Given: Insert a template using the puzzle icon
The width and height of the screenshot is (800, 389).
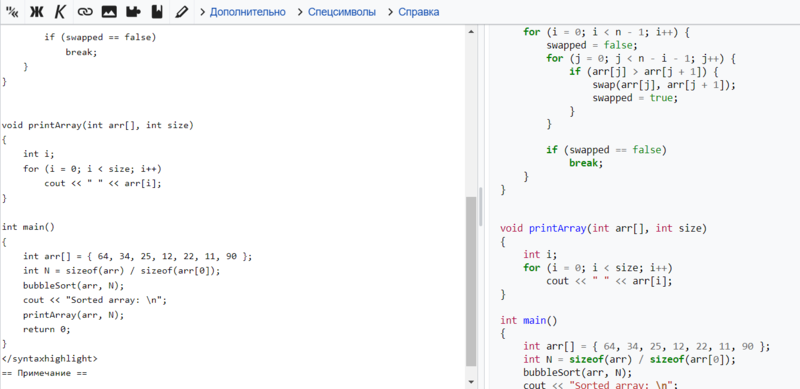Looking at the screenshot, I should tap(133, 12).
